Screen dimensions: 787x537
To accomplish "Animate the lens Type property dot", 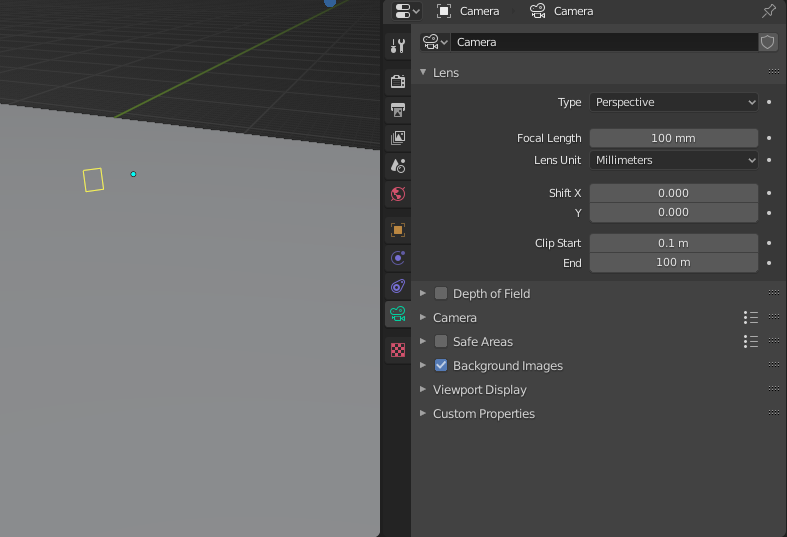I will (x=769, y=102).
